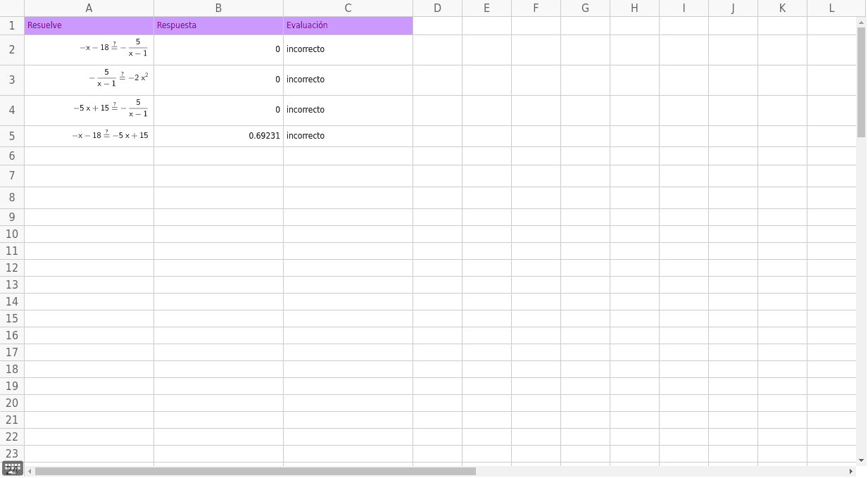The height and width of the screenshot is (478, 868).
Task: Select row 15 header
Action: [x=12, y=318]
